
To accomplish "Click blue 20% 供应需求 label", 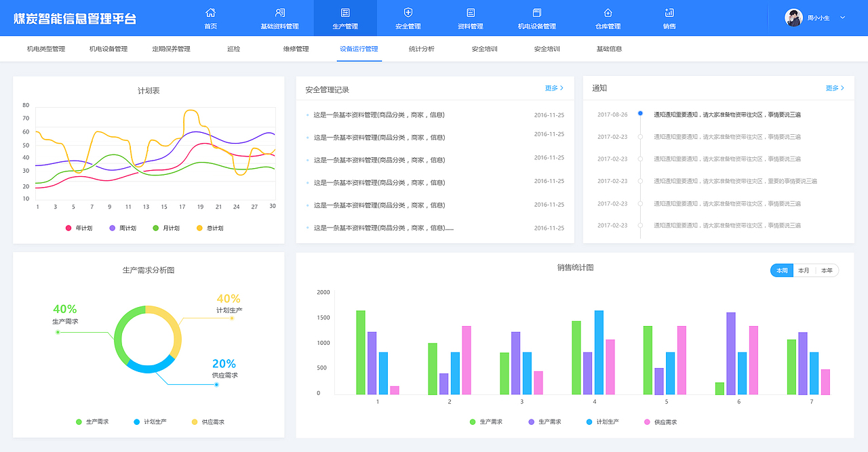I will (x=224, y=368).
